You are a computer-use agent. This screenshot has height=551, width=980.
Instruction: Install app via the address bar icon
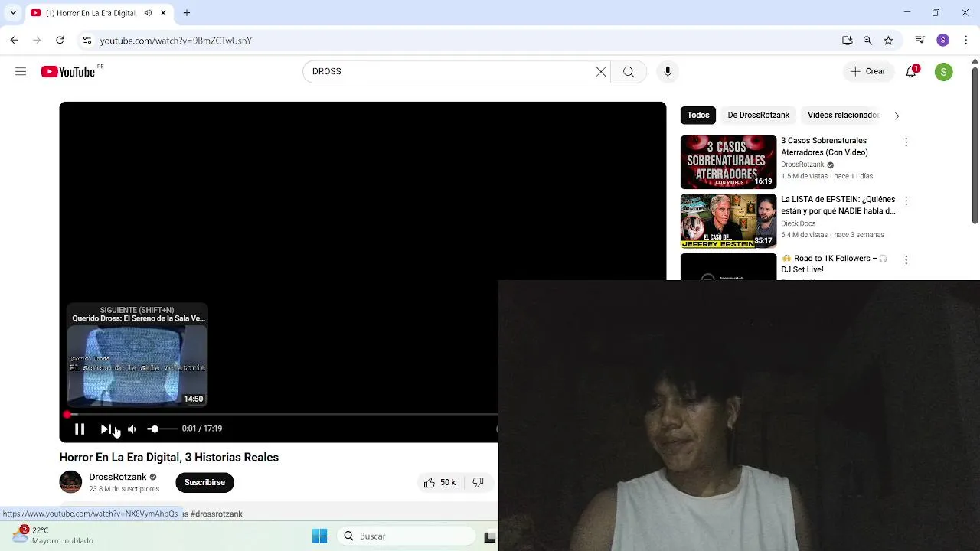pos(847,41)
